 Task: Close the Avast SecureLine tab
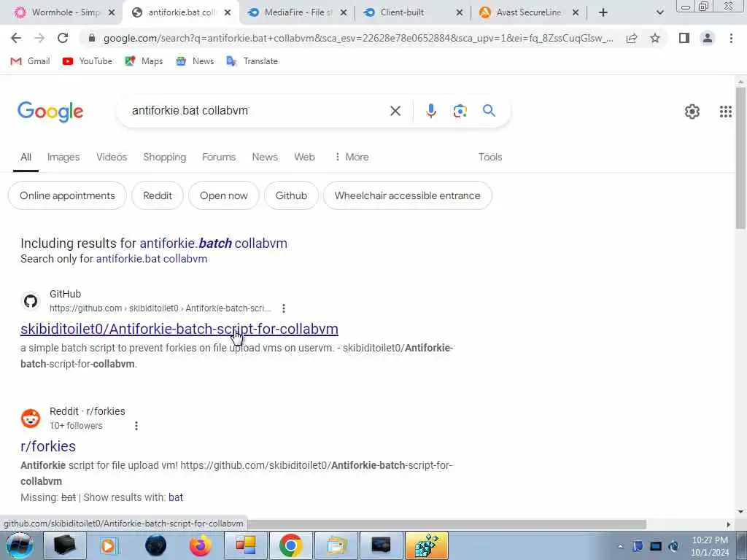[x=576, y=13]
